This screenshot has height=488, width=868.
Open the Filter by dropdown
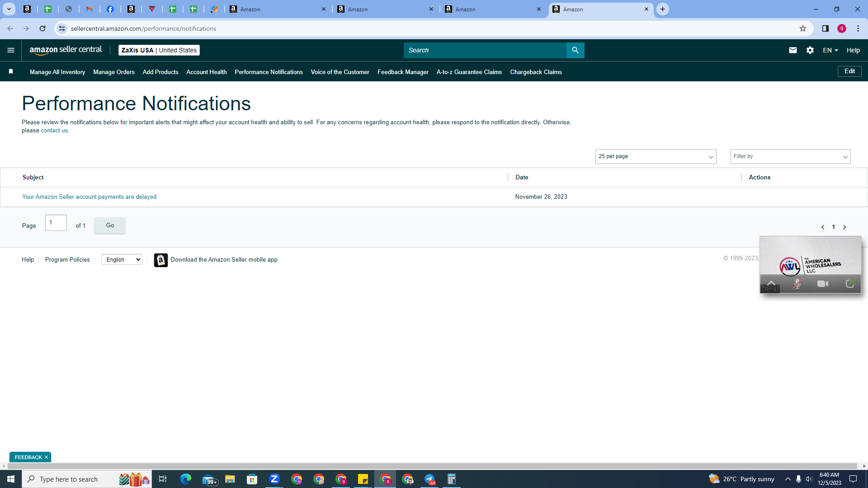pyautogui.click(x=790, y=156)
